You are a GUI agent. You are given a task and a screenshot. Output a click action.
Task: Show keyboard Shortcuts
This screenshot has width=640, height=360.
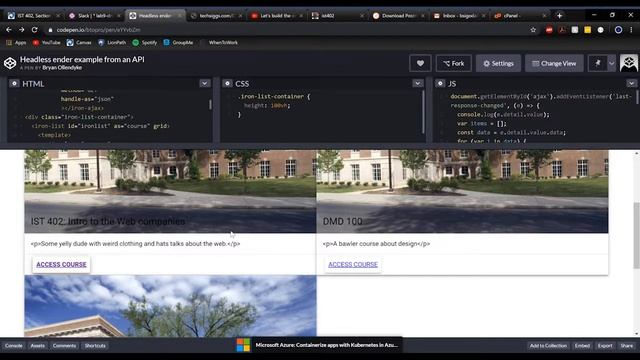[95, 346]
